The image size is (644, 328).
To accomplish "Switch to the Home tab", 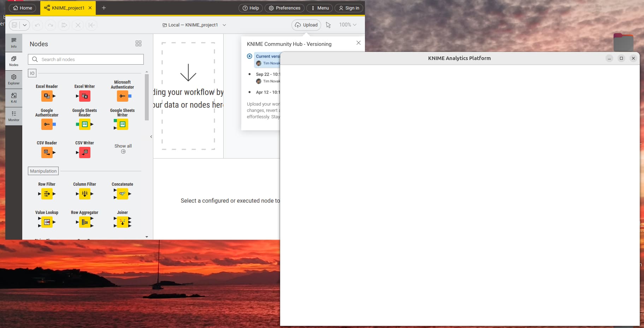I will (x=23, y=8).
